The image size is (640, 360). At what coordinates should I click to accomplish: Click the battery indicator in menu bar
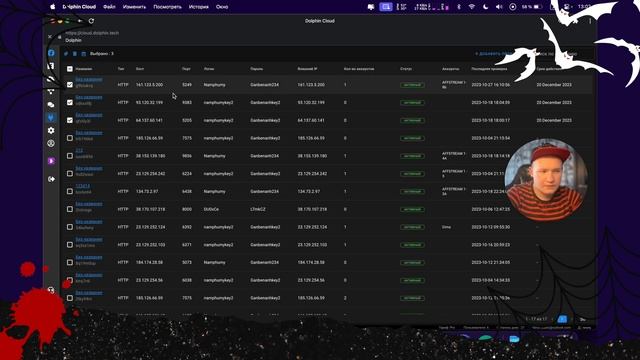[532, 7]
